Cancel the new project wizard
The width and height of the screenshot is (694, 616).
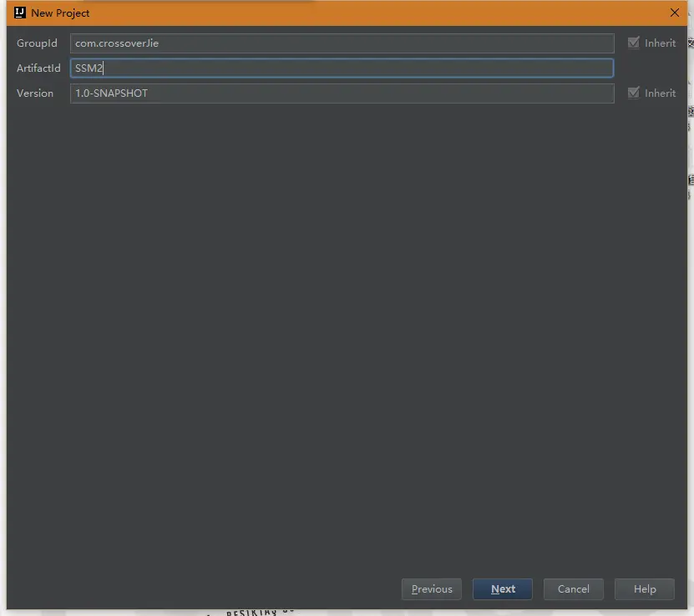tap(574, 589)
